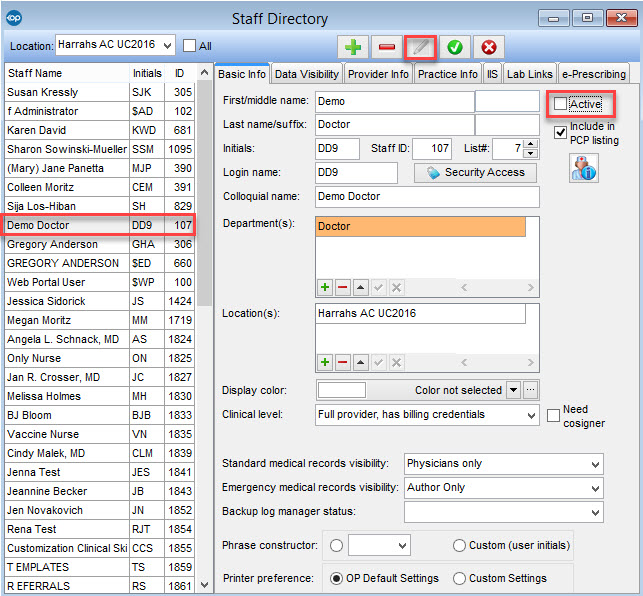Enable Need cosigner checkbox
Screen dimensions: 643x596
553,416
